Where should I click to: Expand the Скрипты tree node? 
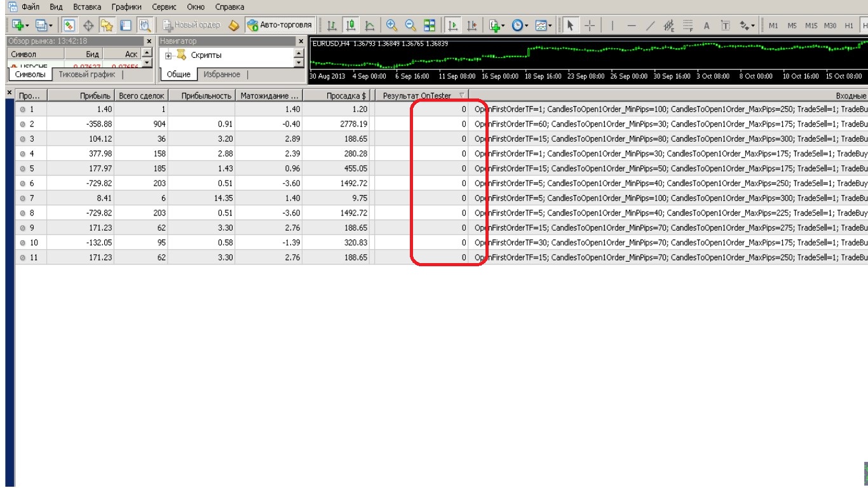click(168, 55)
